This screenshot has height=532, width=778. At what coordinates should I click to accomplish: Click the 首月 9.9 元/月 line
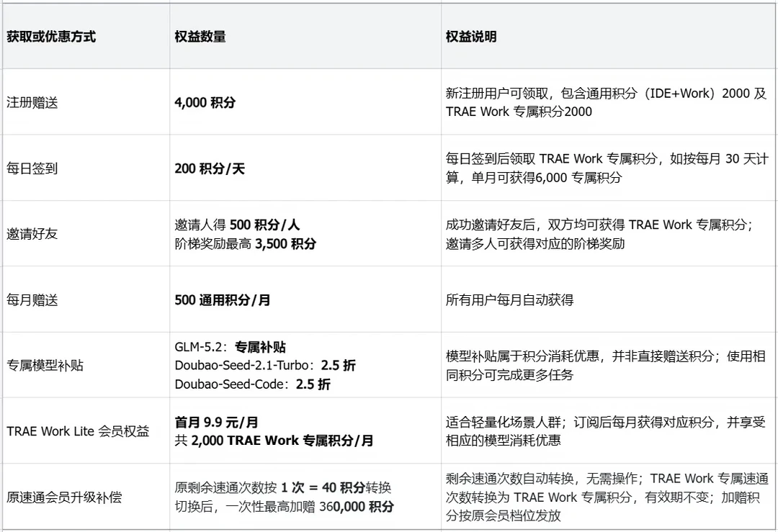tap(216, 423)
